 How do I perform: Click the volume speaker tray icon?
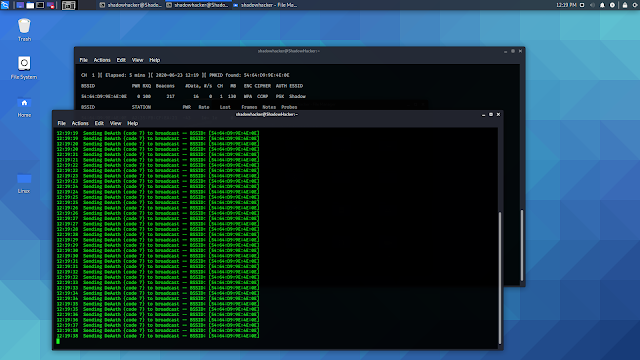point(592,5)
